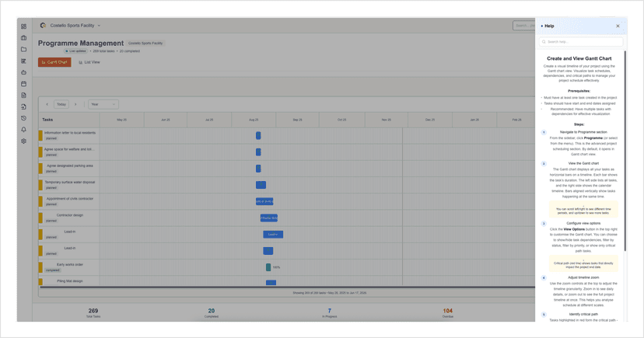Open the programme chart icon in sidebar

24,61
